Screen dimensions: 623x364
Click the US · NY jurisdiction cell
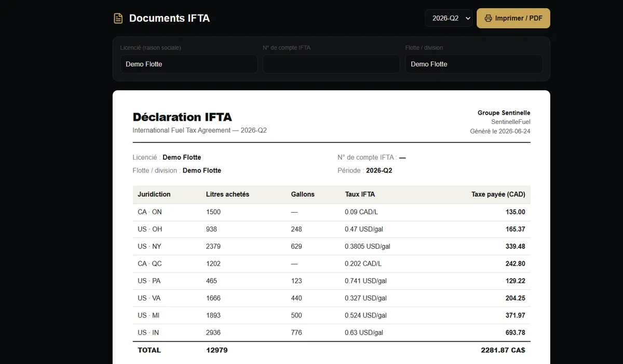tap(150, 246)
